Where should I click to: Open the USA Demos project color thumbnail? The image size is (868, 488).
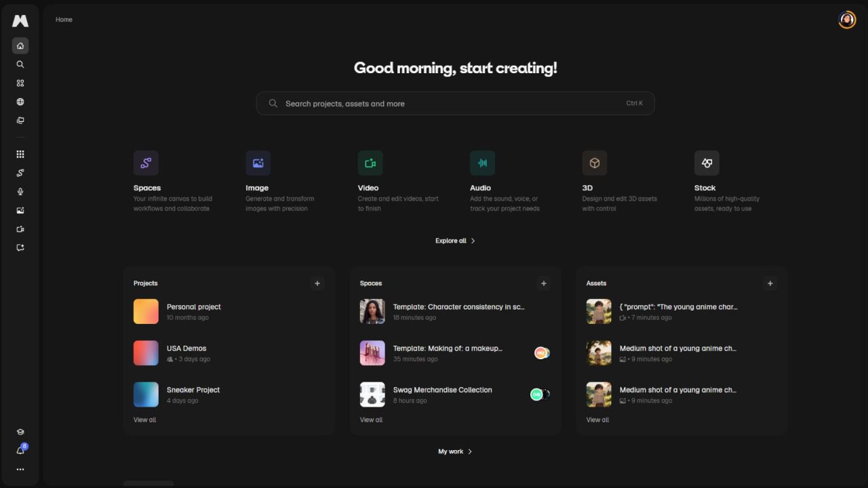pos(146,353)
